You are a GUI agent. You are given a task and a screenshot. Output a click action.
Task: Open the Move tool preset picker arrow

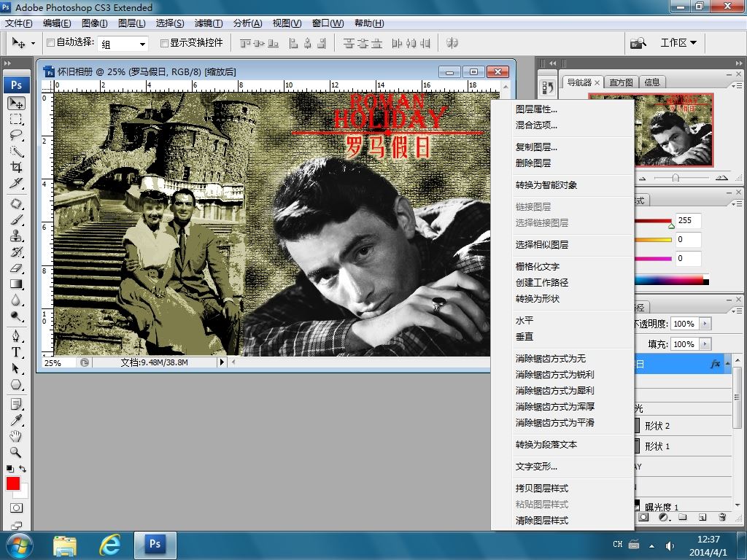point(33,43)
